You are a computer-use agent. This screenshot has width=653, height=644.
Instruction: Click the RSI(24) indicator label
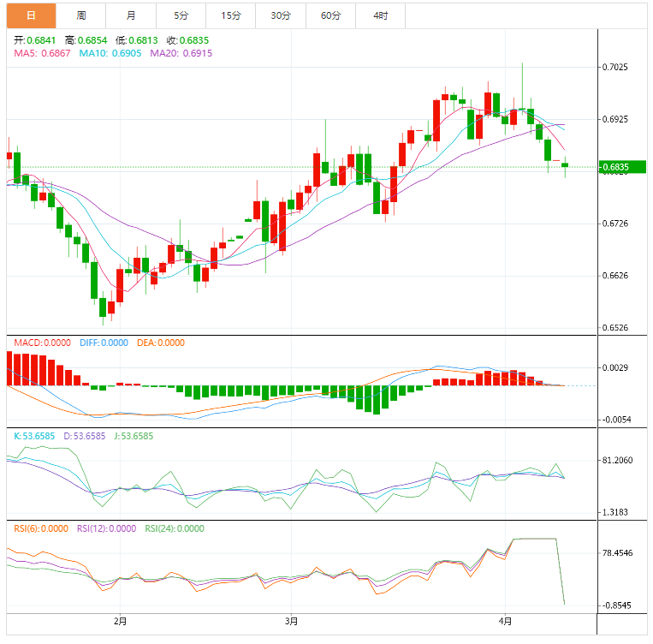coord(175,528)
